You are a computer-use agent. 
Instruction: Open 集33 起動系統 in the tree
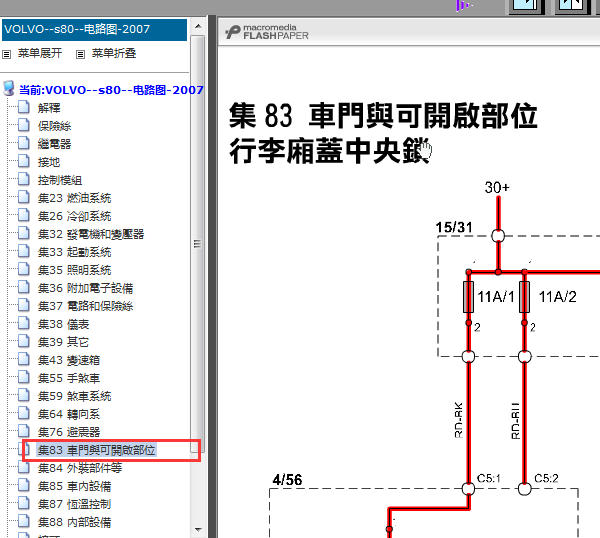[x=75, y=252]
